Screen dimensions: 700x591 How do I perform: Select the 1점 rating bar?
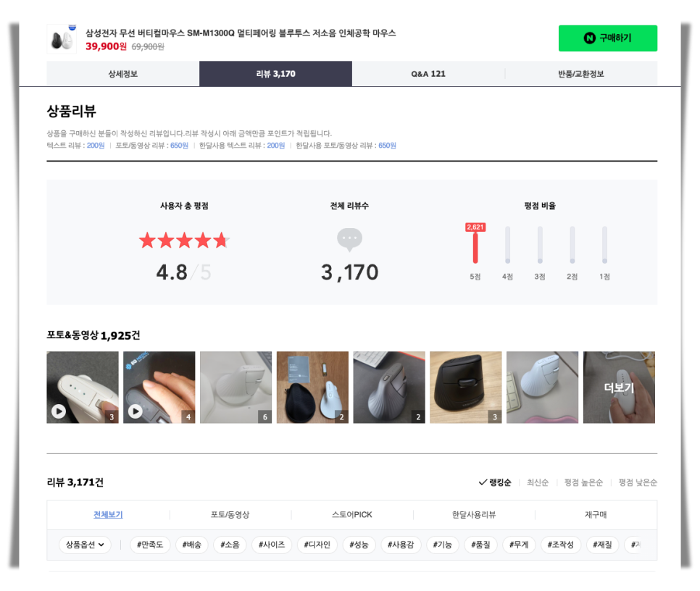pyautogui.click(x=604, y=246)
